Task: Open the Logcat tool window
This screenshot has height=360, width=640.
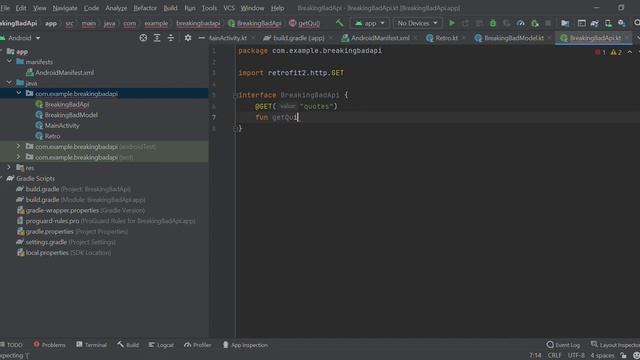Action: (x=161, y=345)
